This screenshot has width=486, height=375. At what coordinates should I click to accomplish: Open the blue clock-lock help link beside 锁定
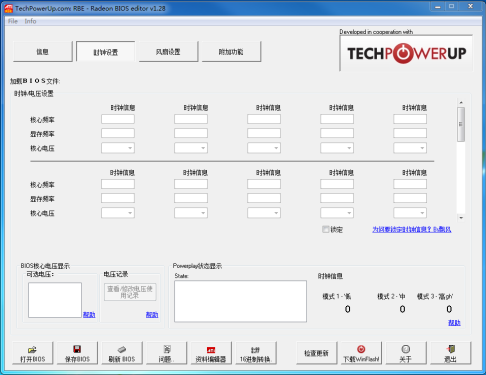tap(412, 230)
